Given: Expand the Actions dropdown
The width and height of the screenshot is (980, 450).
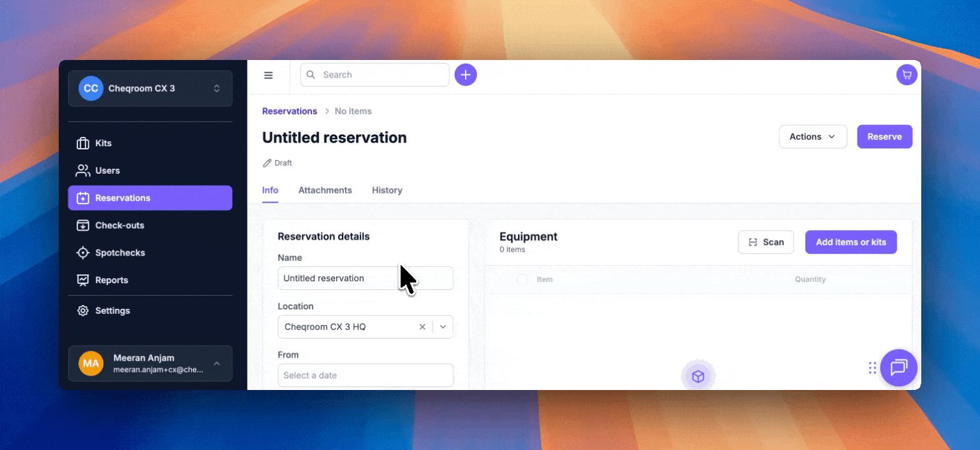Looking at the screenshot, I should tap(812, 137).
